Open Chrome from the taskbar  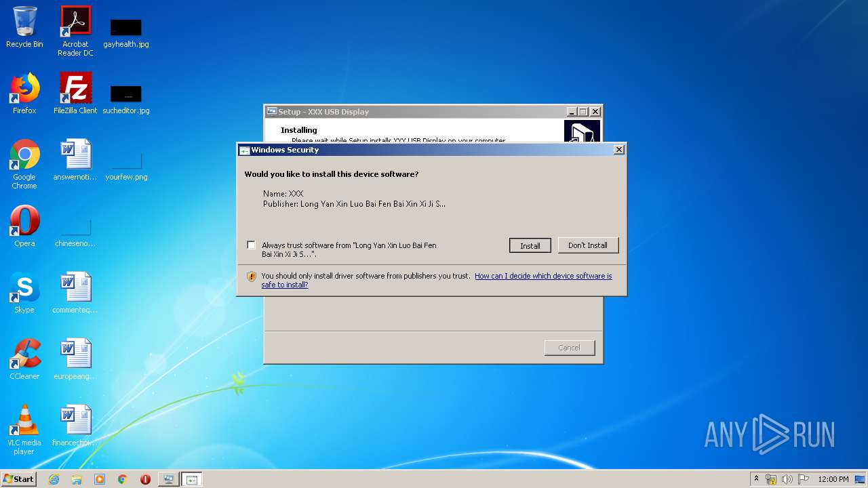(x=122, y=479)
